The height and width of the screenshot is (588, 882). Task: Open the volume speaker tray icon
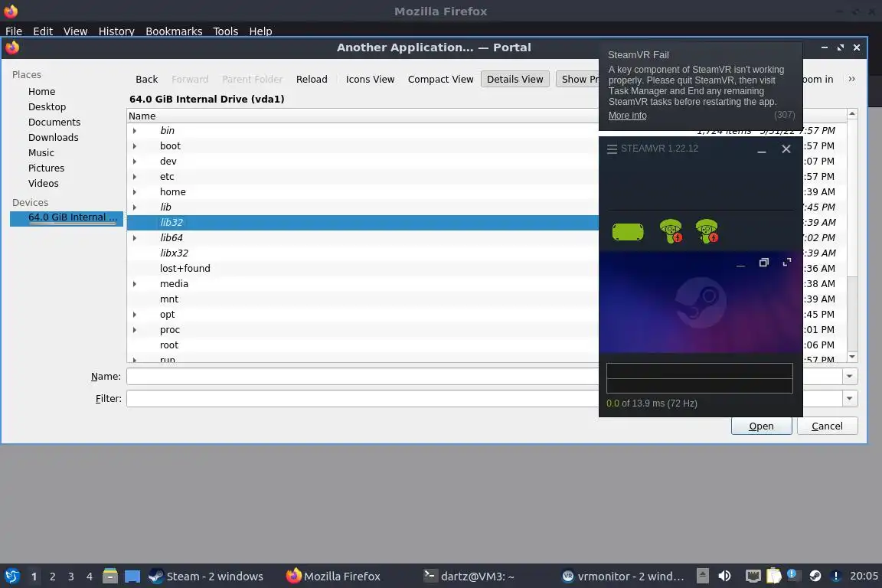[x=724, y=576]
